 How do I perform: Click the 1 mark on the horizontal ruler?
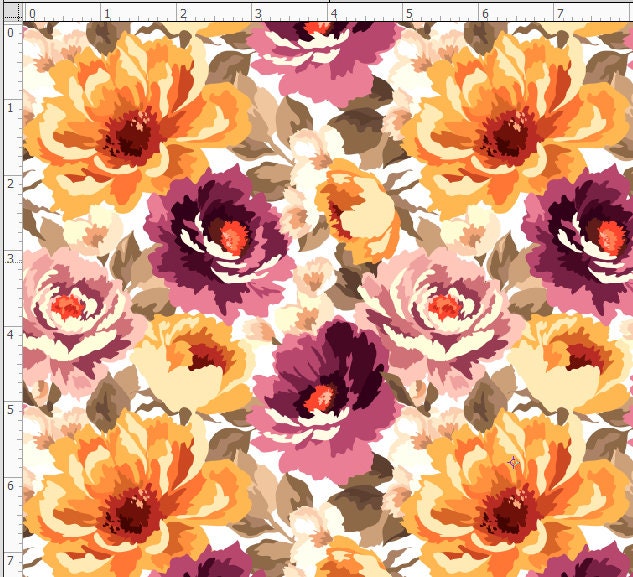[x=107, y=14]
